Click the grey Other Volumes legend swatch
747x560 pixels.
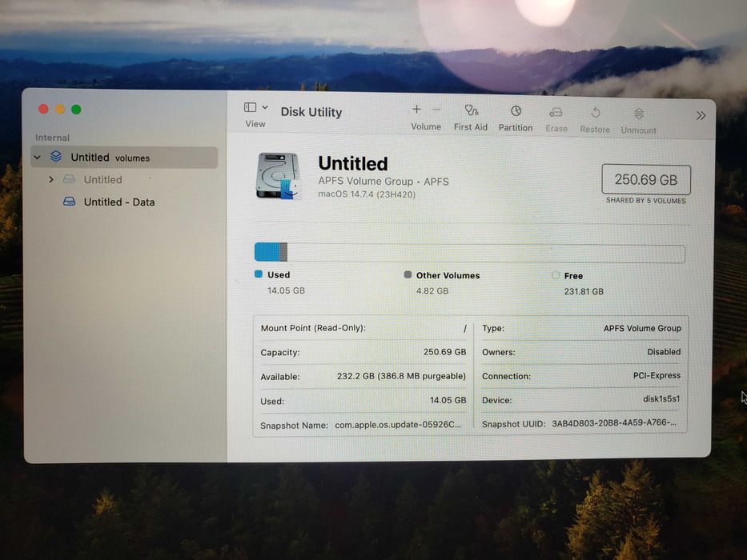click(x=408, y=274)
